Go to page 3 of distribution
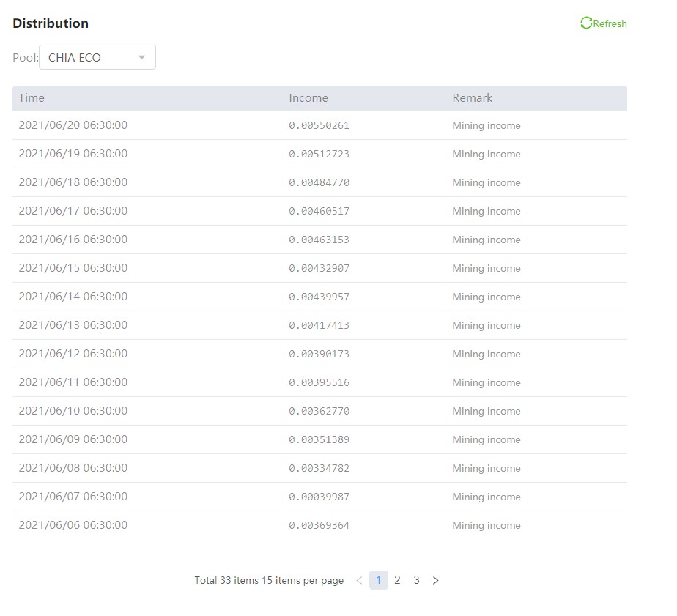Image resolution: width=677 pixels, height=616 pixels. (x=416, y=579)
